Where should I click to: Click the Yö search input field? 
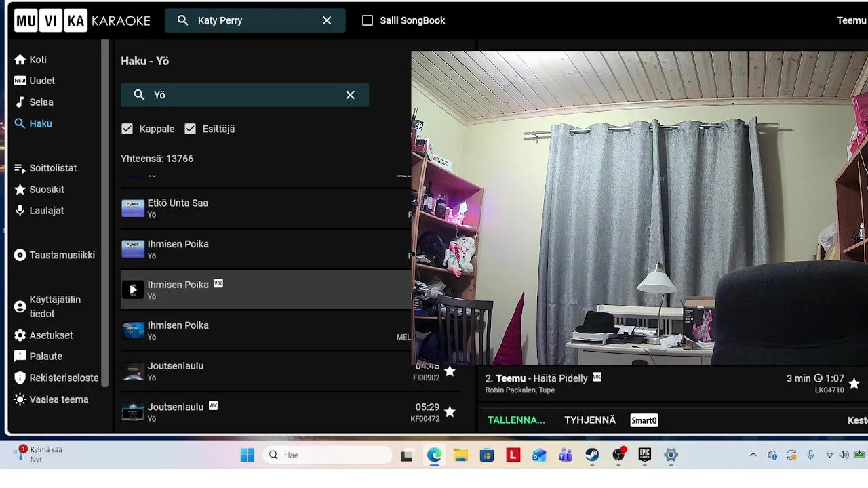pos(245,95)
